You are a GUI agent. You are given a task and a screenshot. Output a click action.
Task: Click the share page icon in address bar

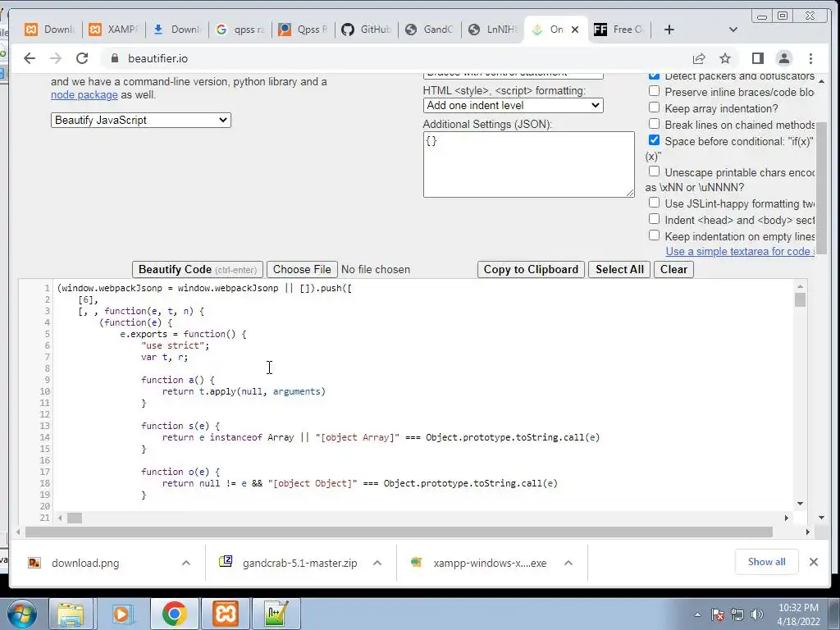[x=699, y=58]
